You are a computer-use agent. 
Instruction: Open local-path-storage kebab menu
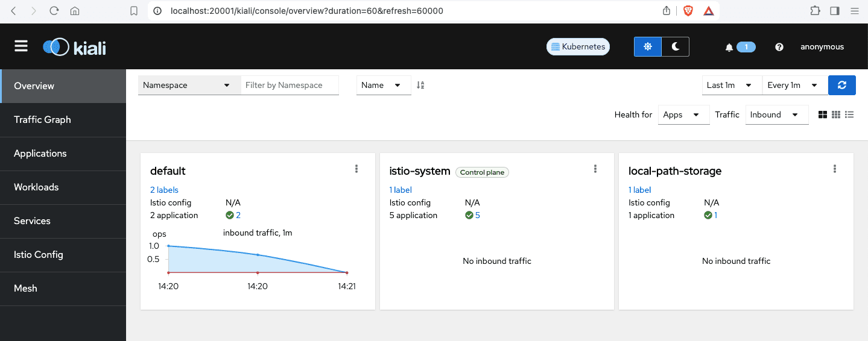(x=835, y=169)
